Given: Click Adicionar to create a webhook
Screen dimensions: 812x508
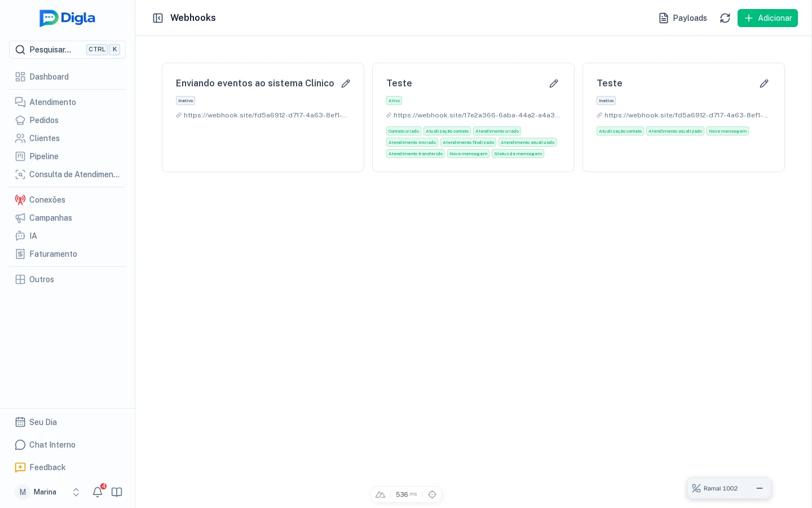Looking at the screenshot, I should [767, 18].
